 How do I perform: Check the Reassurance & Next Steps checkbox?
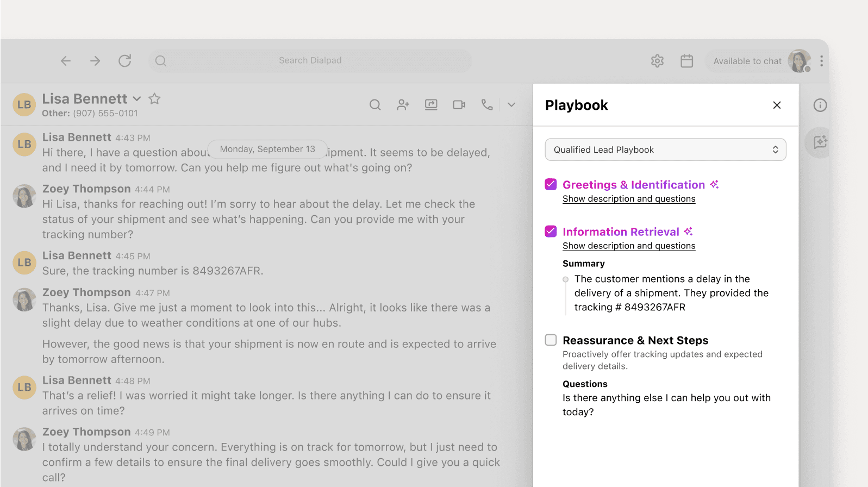(x=551, y=340)
